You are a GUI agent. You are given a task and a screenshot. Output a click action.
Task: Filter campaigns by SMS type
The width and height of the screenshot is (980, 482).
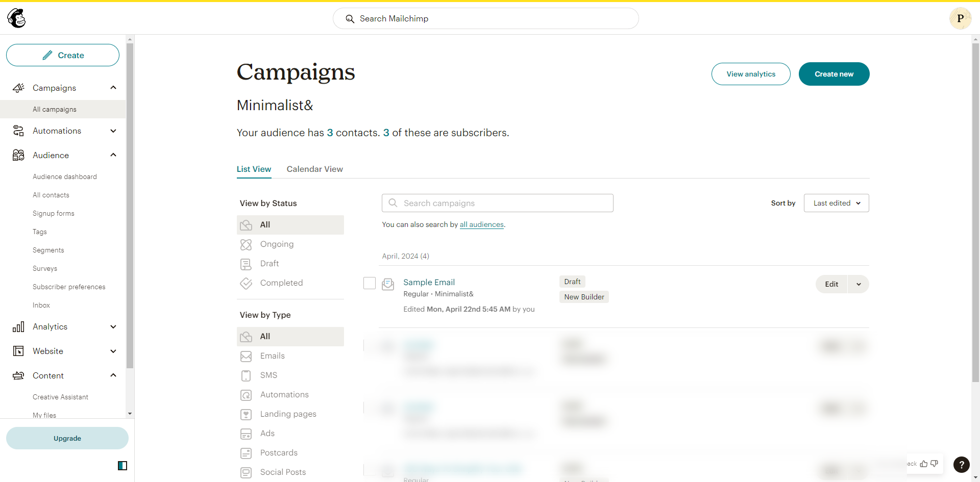coord(268,375)
